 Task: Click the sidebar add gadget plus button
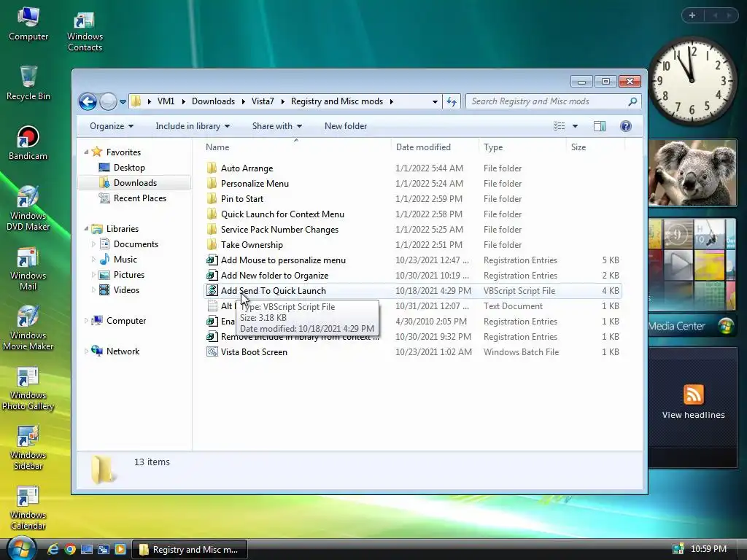[692, 16]
